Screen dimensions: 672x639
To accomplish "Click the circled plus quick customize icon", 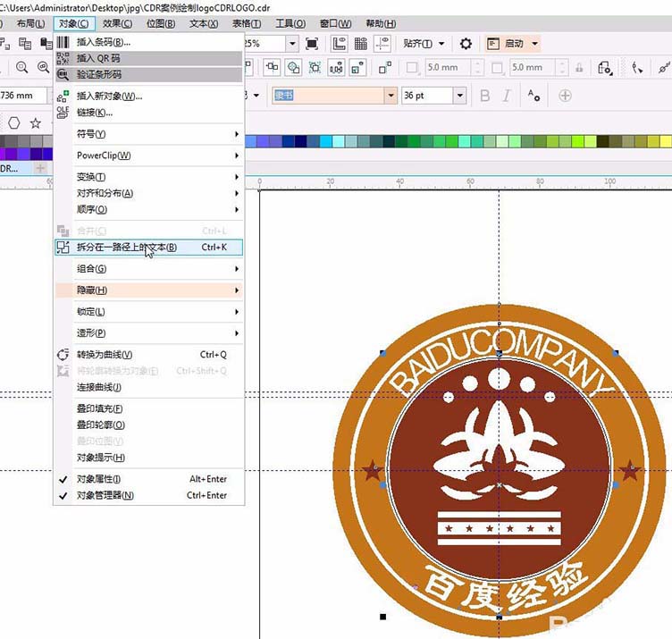I will (566, 96).
